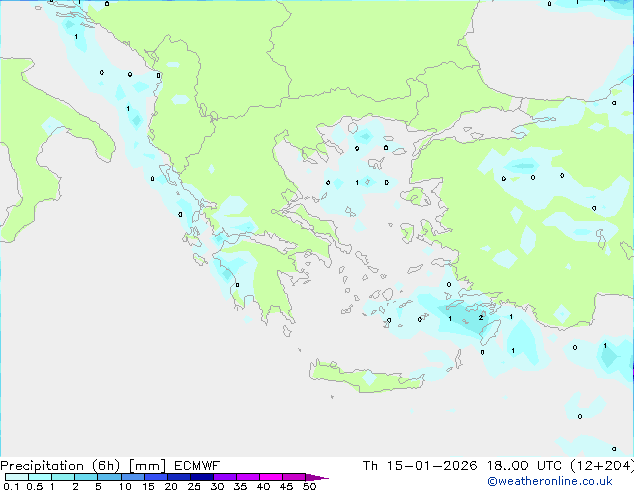Click the '30' legend scale value

(x=217, y=486)
